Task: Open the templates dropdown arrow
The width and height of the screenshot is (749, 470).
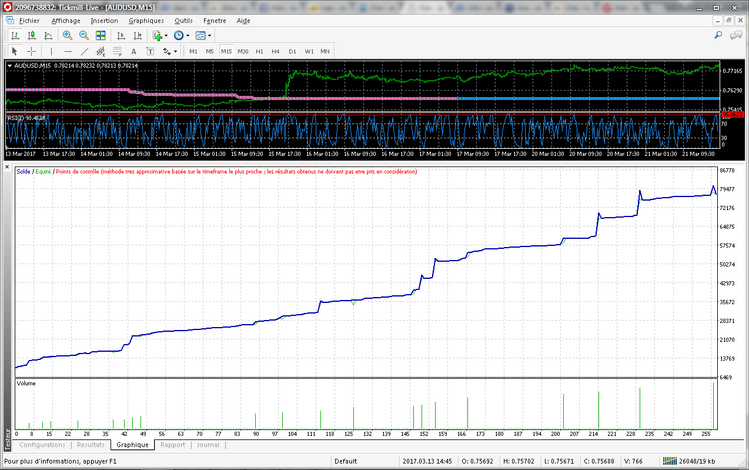Action: click(x=211, y=36)
